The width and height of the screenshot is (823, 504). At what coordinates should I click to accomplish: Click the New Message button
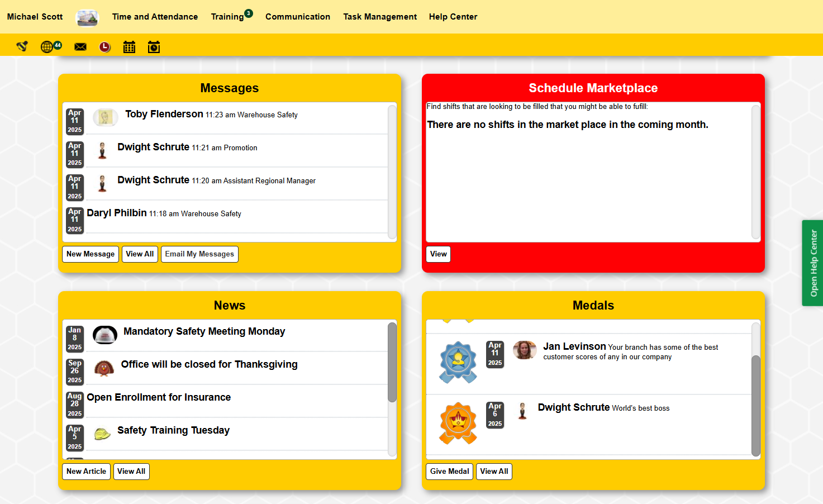point(90,254)
